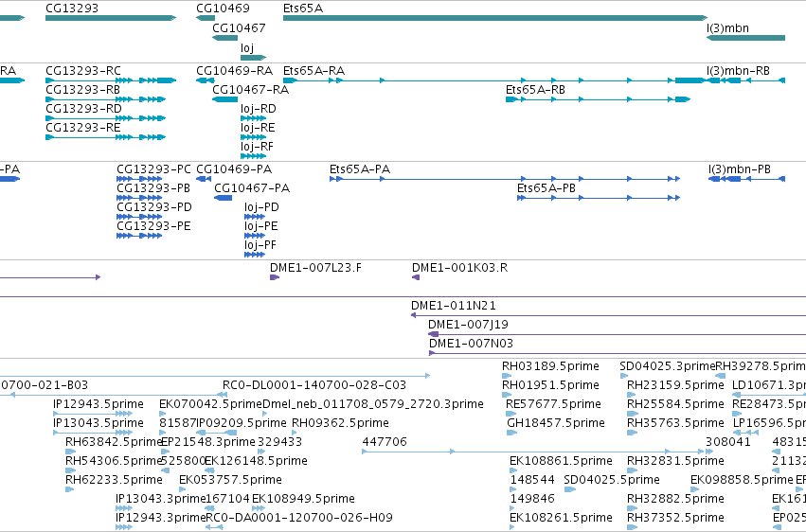Click protein loj-PD

click(x=261, y=207)
